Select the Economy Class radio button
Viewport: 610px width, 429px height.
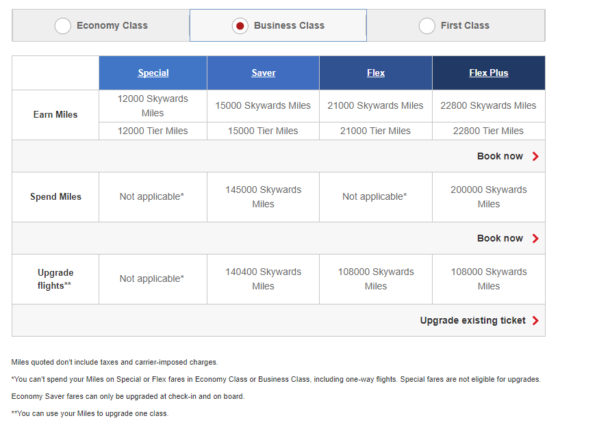[63, 26]
